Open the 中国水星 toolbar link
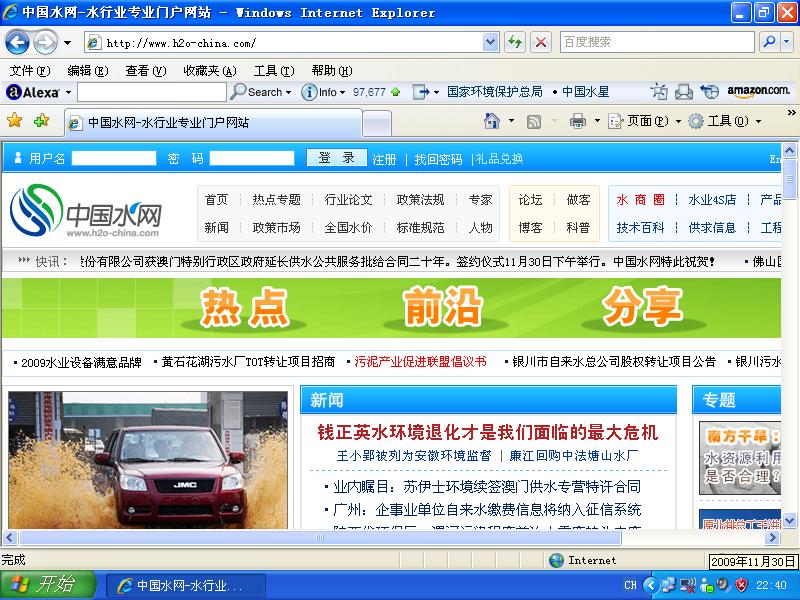 (585, 92)
